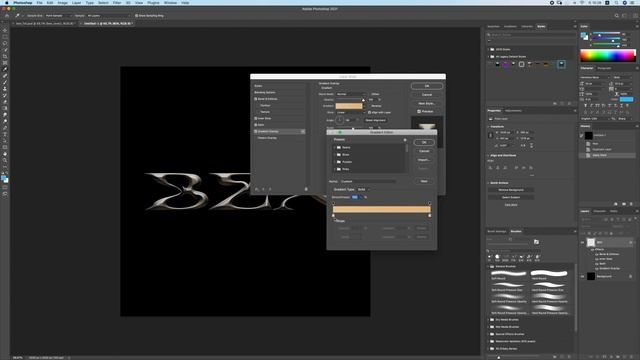Viewport: 640px width, 360px height.
Task: Click Import button in Gradient Editor
Action: click(x=424, y=160)
